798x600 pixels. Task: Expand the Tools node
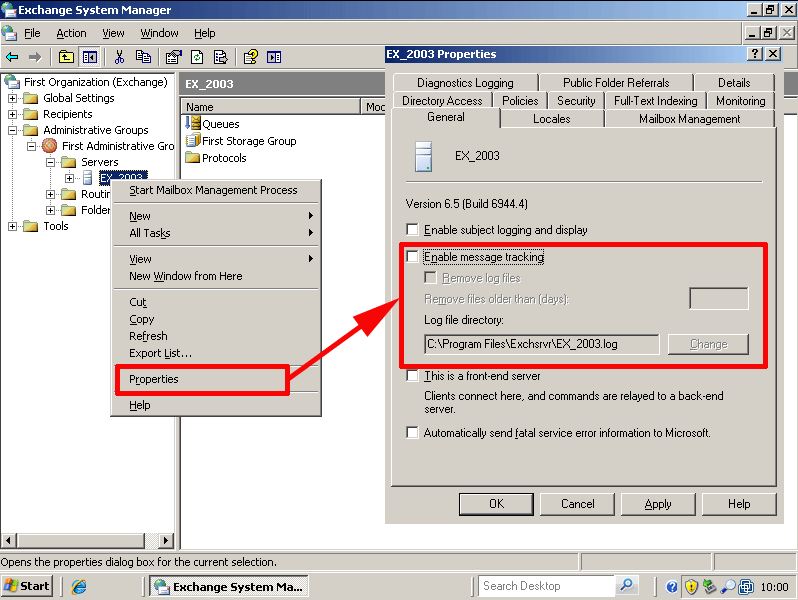pos(12,226)
